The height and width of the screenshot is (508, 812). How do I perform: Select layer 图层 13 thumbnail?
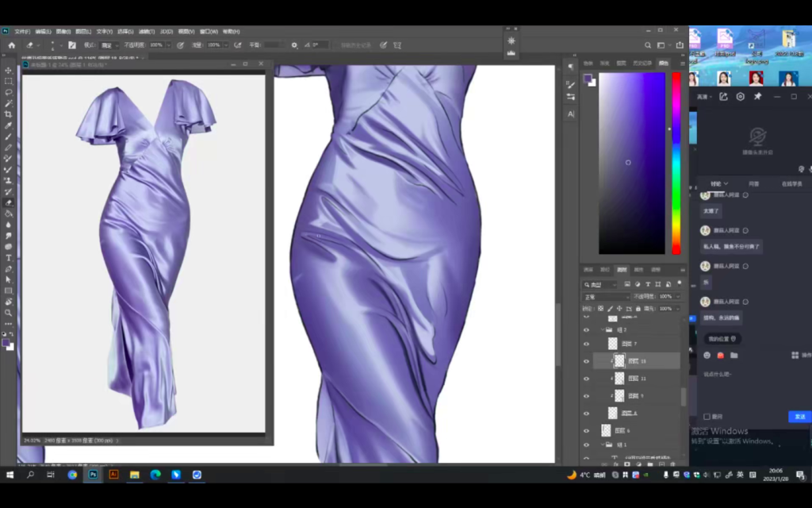click(619, 360)
